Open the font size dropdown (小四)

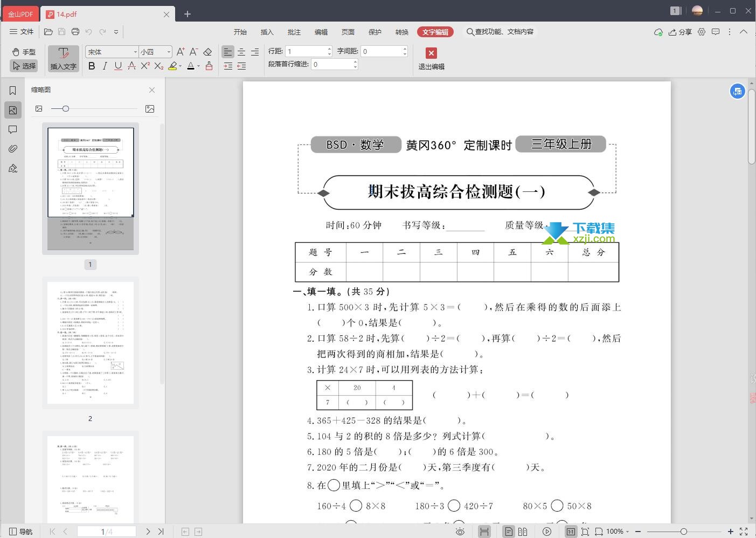[x=169, y=52]
